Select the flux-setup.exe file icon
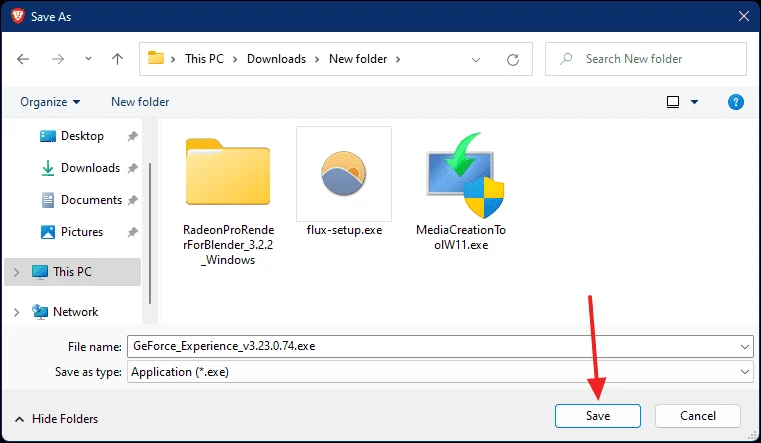Screen dimensions: 761x443 tap(344, 173)
